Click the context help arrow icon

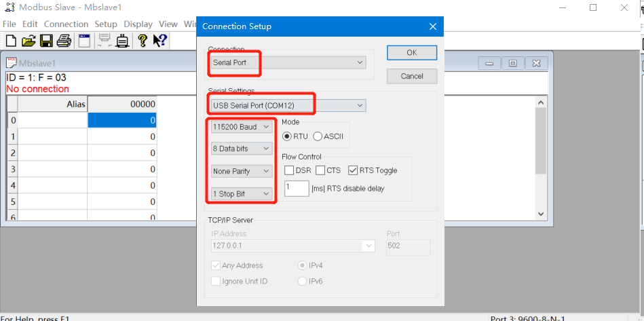point(159,41)
